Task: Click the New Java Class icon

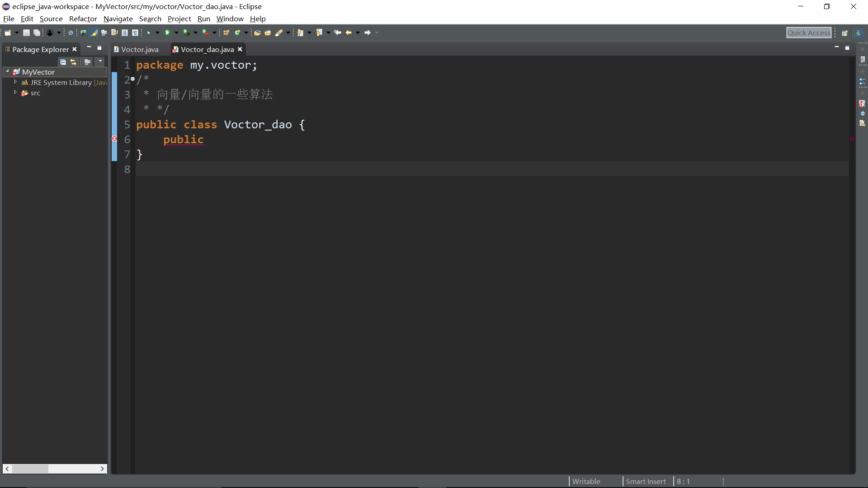Action: (x=237, y=33)
